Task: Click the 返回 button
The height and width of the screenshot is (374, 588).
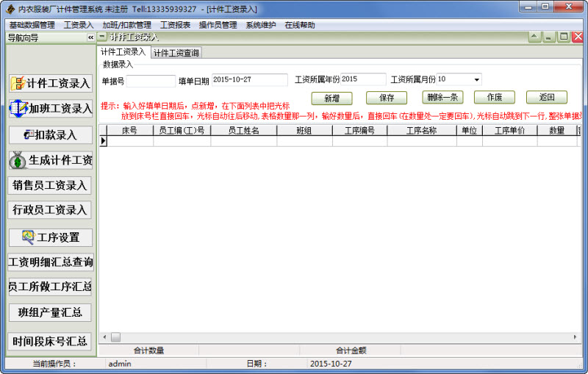Action: (547, 98)
